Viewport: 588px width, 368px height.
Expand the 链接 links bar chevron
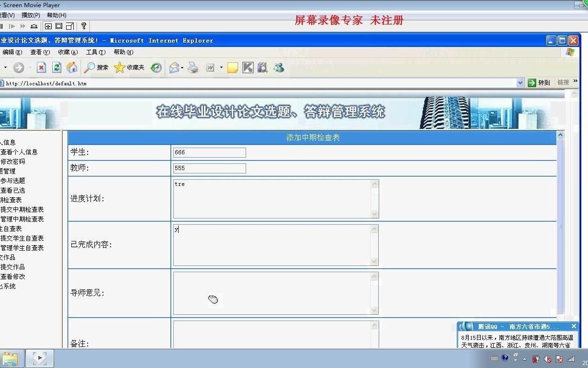576,82
